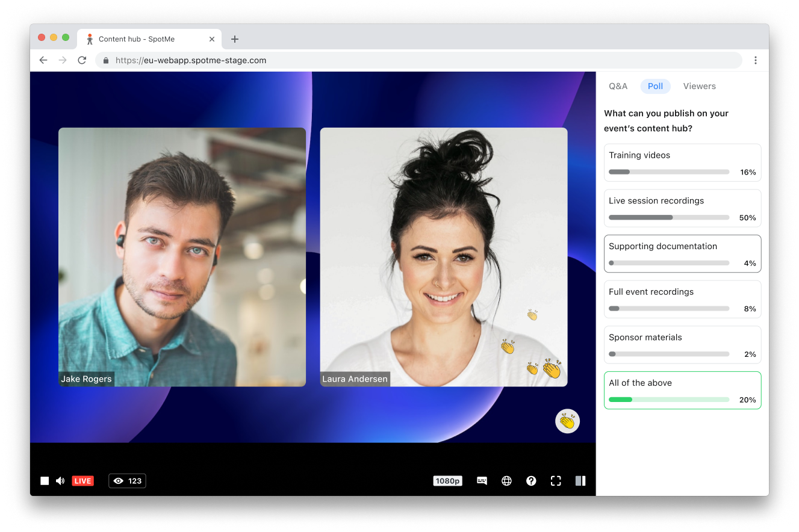Image resolution: width=799 pixels, height=532 pixels.
Task: Click the SpotMe favicon in the tab
Action: (x=90, y=39)
